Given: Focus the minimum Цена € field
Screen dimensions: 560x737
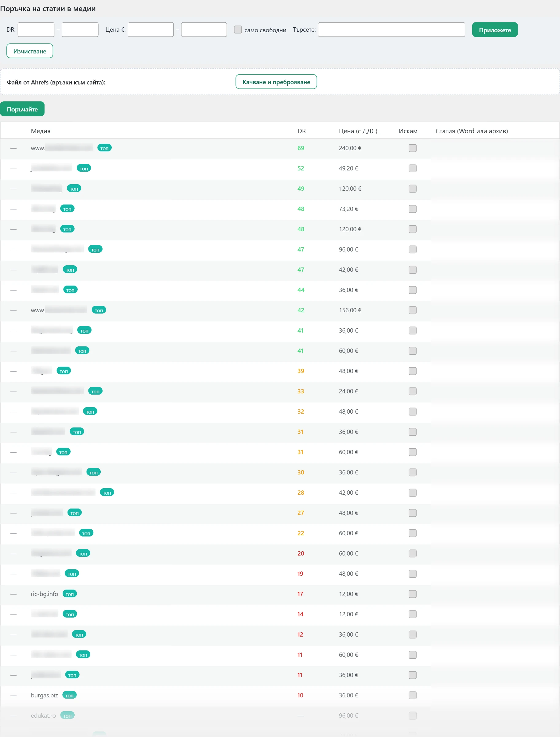Looking at the screenshot, I should click(x=151, y=30).
